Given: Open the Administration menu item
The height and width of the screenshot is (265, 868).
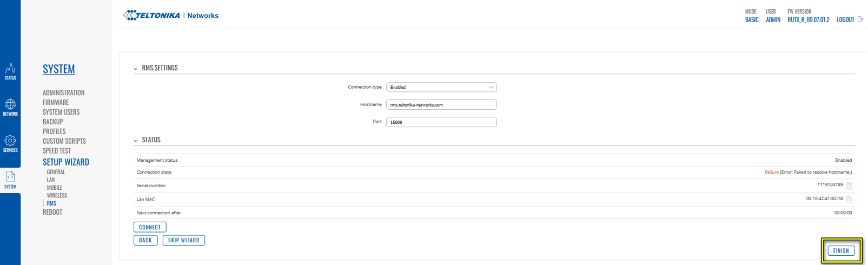Looking at the screenshot, I should (63, 92).
